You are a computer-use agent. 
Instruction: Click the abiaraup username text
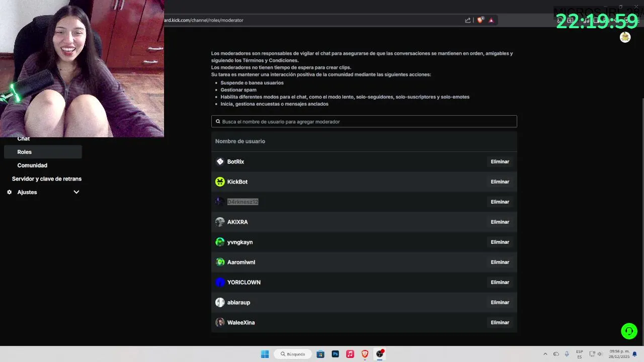238,302
